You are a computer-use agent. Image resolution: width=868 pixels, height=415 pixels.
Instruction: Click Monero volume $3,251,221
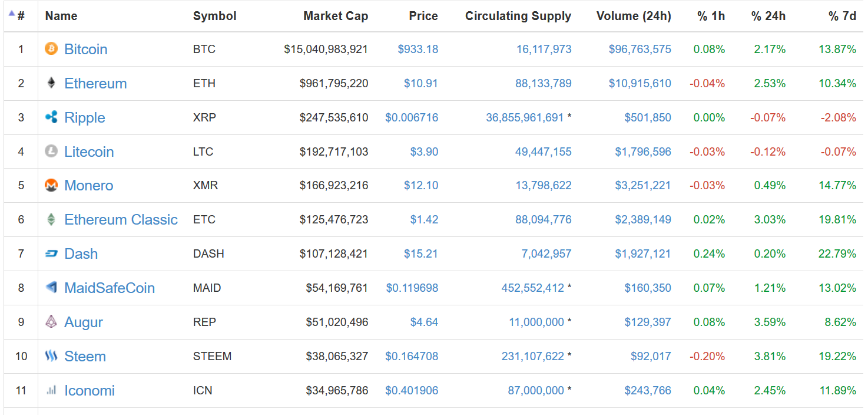pos(643,185)
